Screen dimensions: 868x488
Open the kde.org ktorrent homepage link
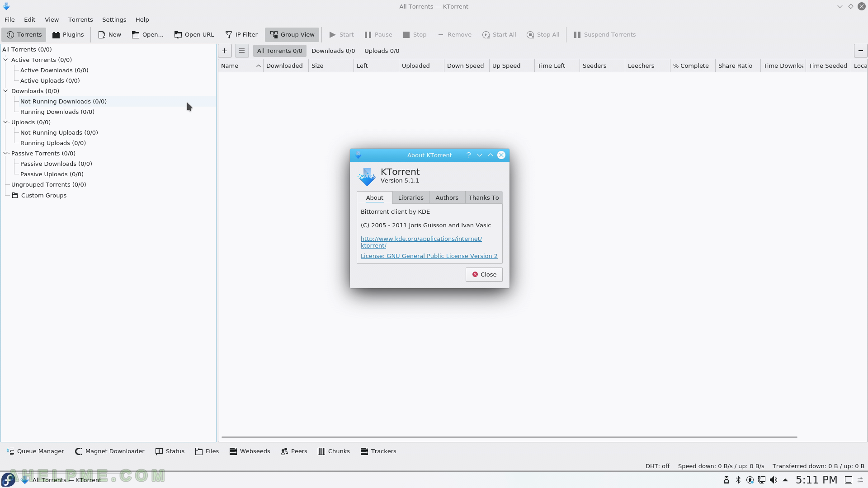coord(421,242)
